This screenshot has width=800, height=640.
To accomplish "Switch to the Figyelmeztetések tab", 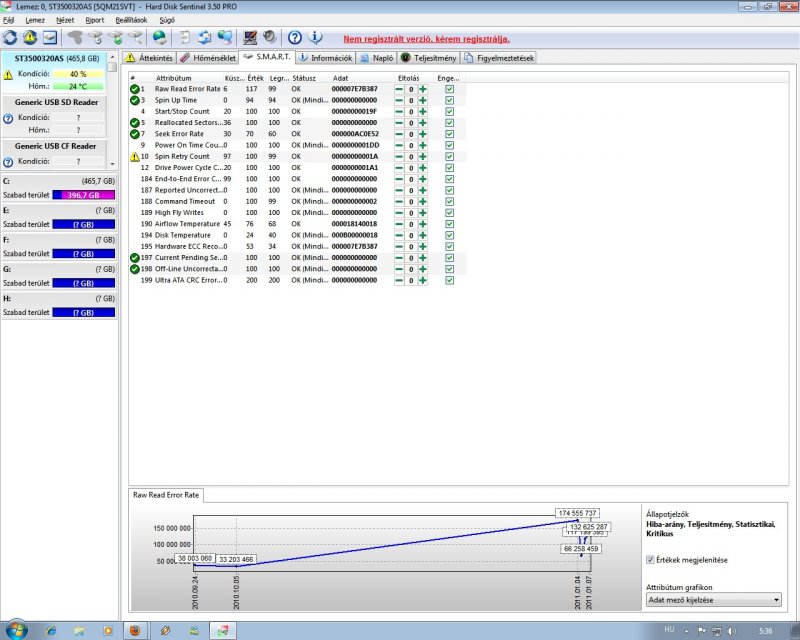I will click(x=499, y=58).
